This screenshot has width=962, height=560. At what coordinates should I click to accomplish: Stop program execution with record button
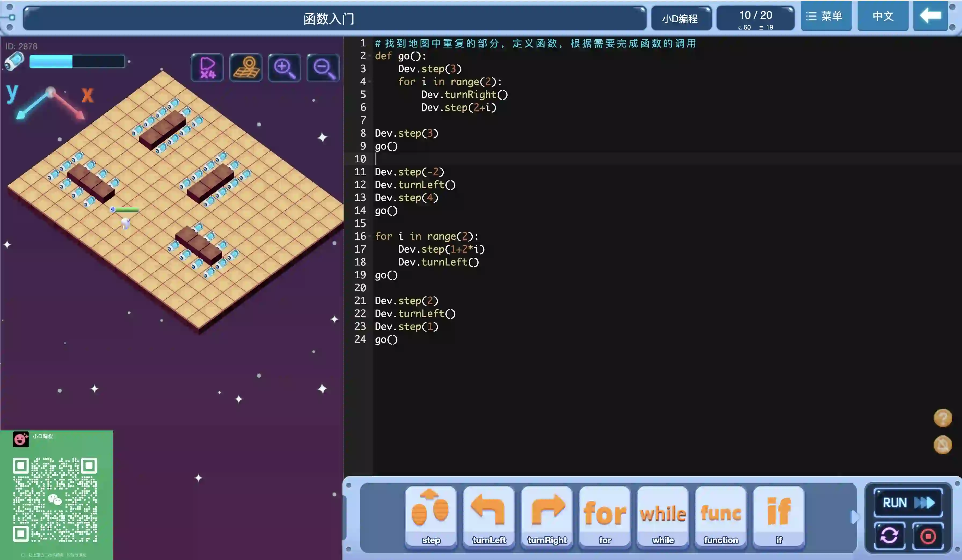[x=928, y=536]
